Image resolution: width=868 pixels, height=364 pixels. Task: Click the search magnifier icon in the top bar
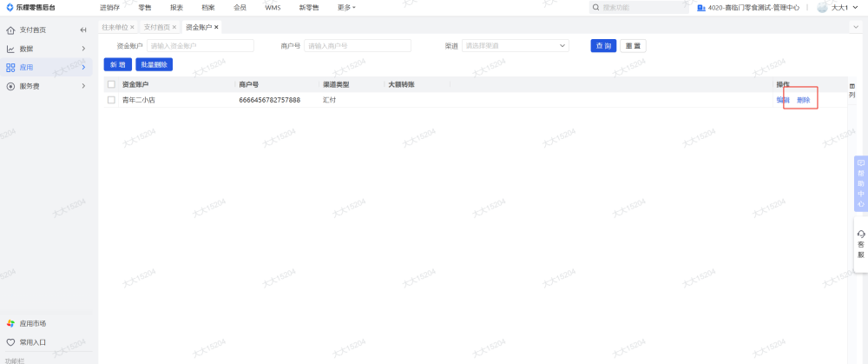click(x=596, y=8)
